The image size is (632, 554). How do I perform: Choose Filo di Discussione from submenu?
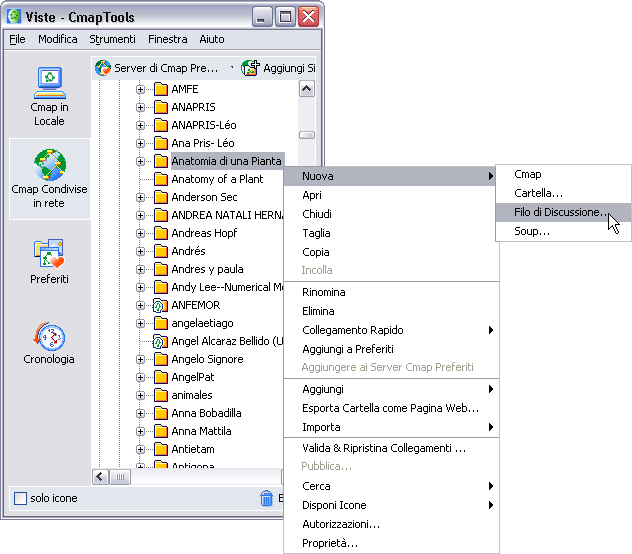[563, 212]
